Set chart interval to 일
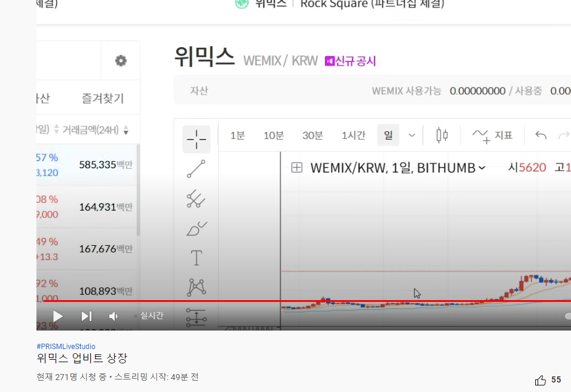 388,135
